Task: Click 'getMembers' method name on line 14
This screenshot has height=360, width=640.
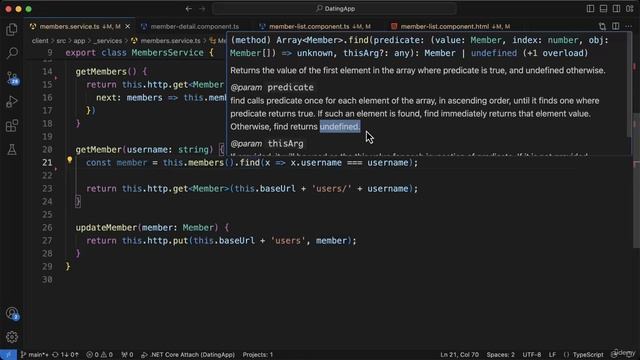Action: coord(101,71)
